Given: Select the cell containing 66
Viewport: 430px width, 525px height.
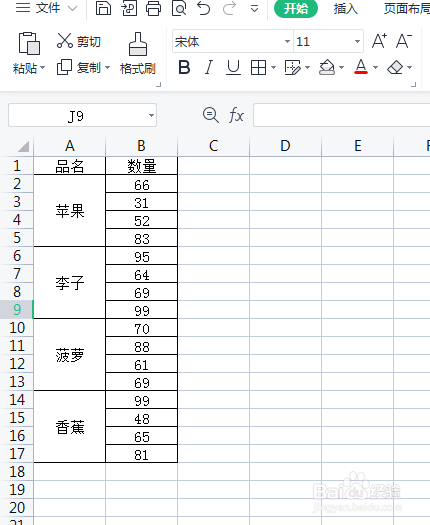Looking at the screenshot, I should pos(141,184).
